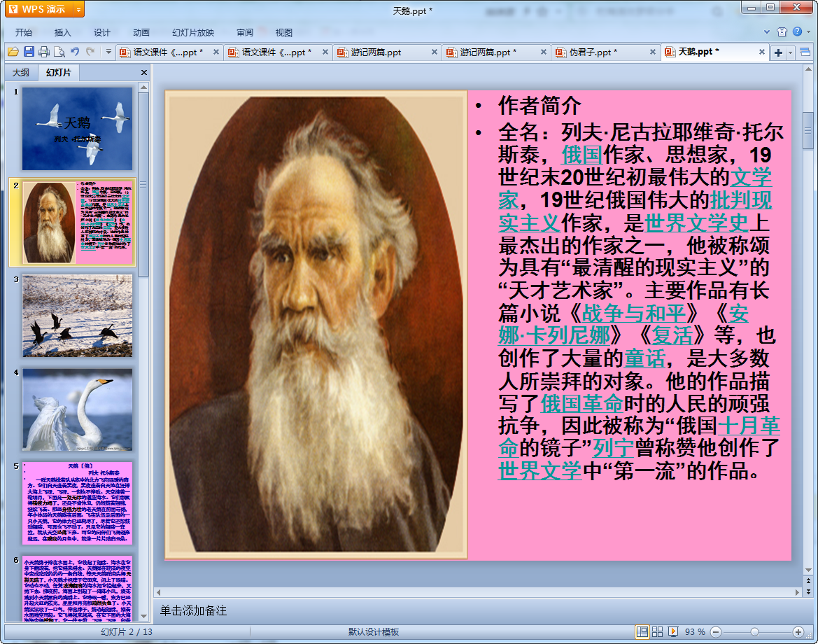
Task: Save the presentation with floppy icon
Action: pyautogui.click(x=29, y=52)
